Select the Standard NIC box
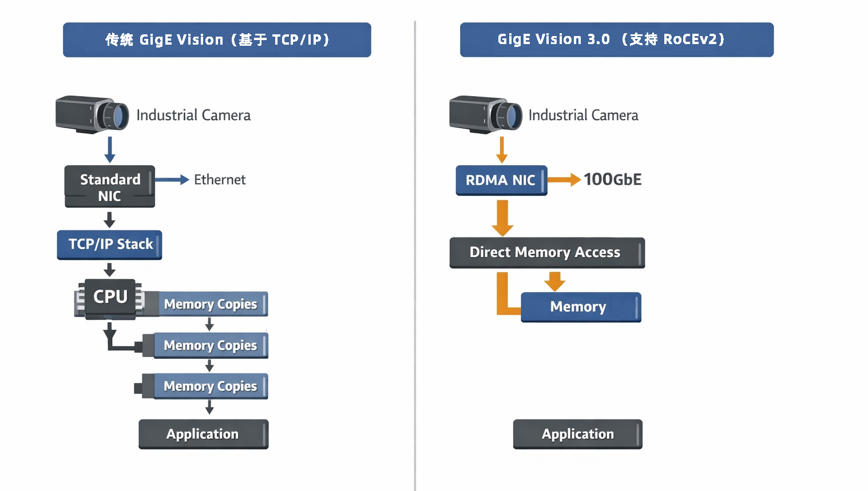 110,187
